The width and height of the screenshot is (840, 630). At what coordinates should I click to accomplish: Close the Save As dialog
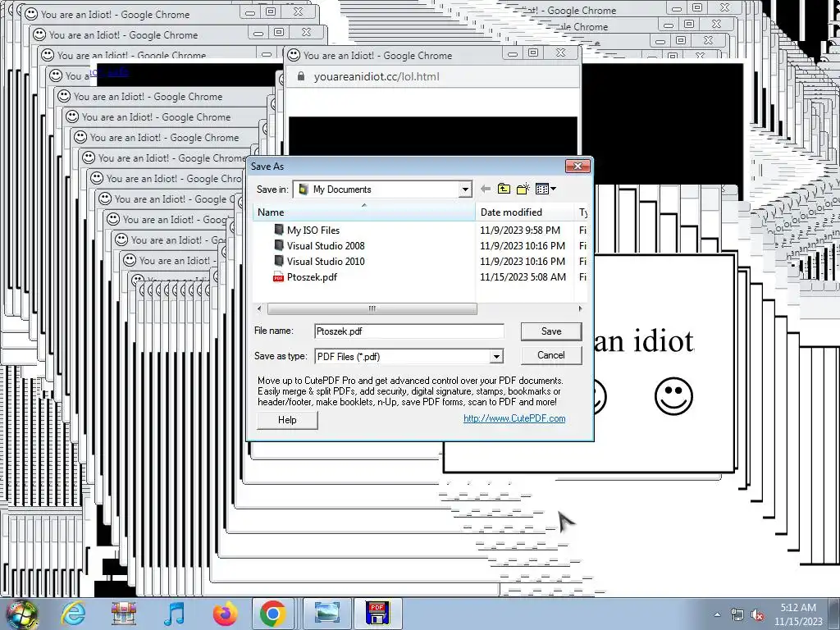coord(577,166)
